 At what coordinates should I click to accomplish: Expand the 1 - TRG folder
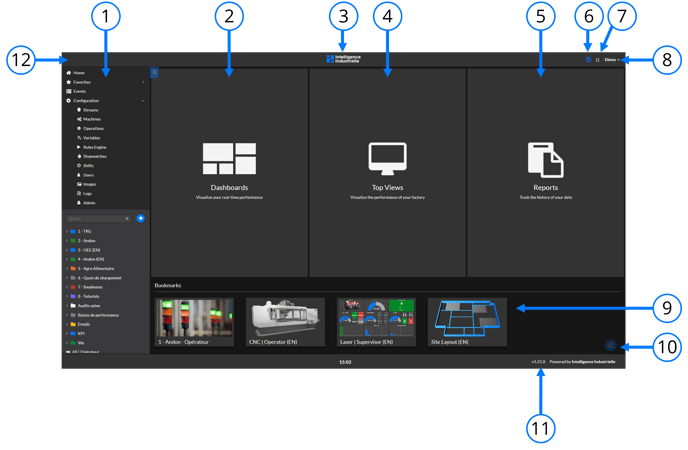66,231
